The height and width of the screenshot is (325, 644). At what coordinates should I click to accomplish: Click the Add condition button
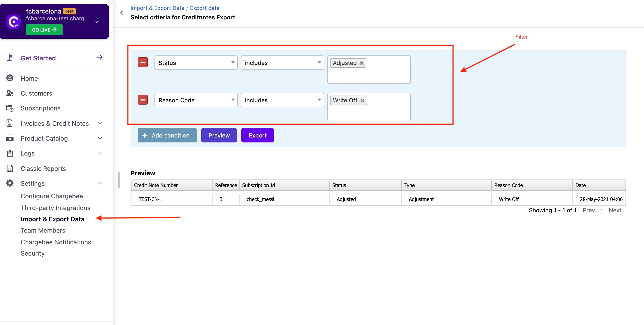[x=167, y=135]
